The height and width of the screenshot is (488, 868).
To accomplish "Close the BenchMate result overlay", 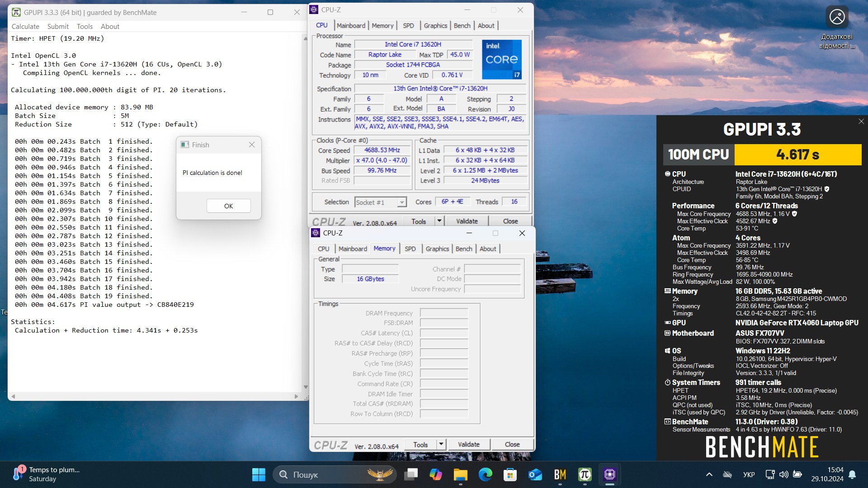I will [x=861, y=121].
